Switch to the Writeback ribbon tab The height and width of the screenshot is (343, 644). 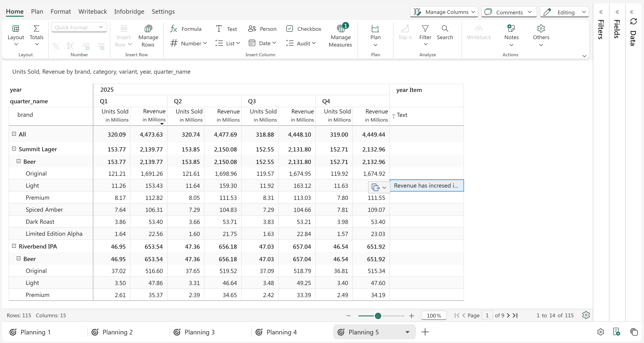[x=92, y=12]
